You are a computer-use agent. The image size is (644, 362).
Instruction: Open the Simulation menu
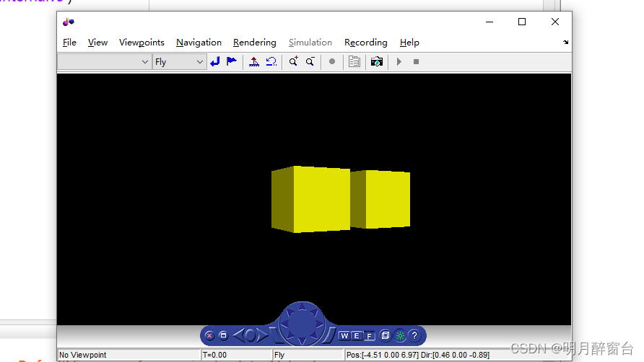310,43
